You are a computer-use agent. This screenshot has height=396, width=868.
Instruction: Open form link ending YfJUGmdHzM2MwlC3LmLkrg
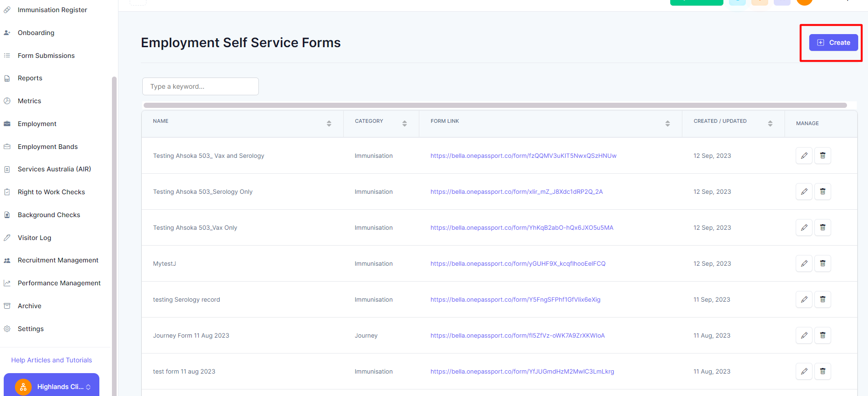(x=522, y=372)
